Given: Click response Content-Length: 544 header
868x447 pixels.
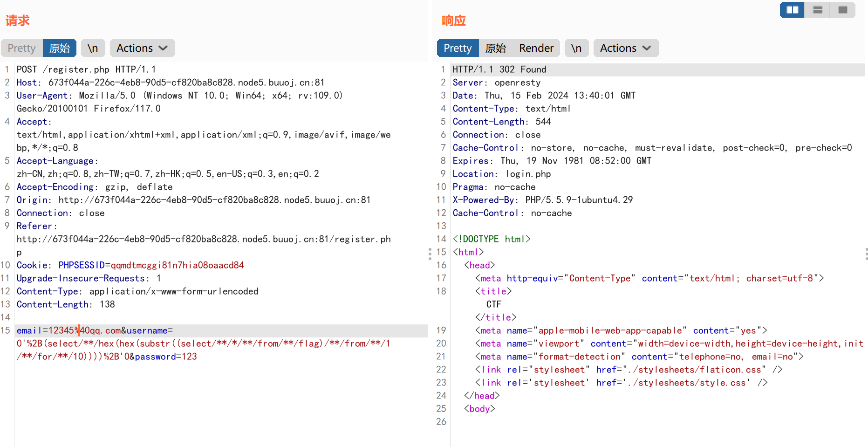Looking at the screenshot, I should pos(502,122).
